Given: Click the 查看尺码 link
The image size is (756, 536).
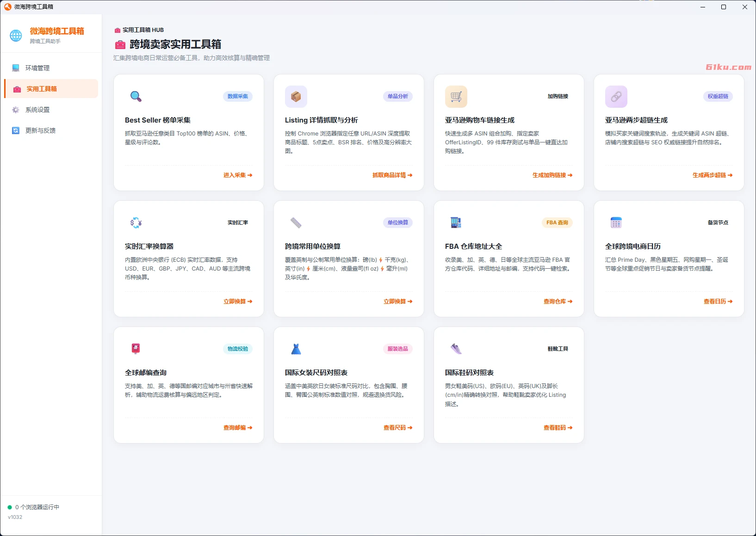Looking at the screenshot, I should click(x=398, y=428).
